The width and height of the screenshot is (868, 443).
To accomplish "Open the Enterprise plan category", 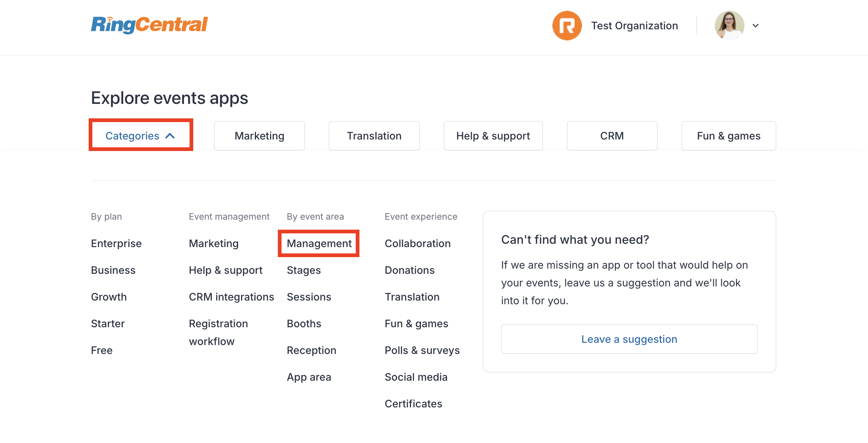I will 116,243.
